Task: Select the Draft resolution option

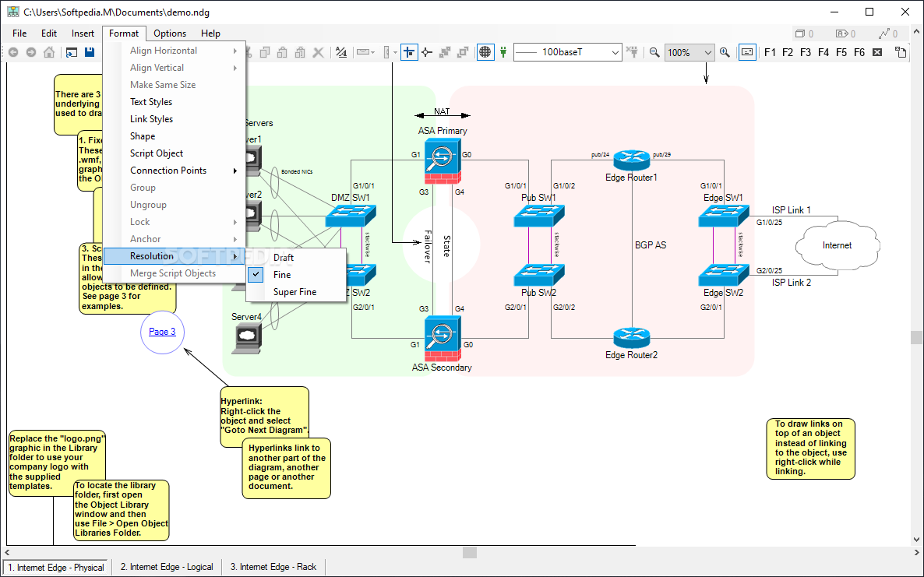Action: tap(295, 257)
